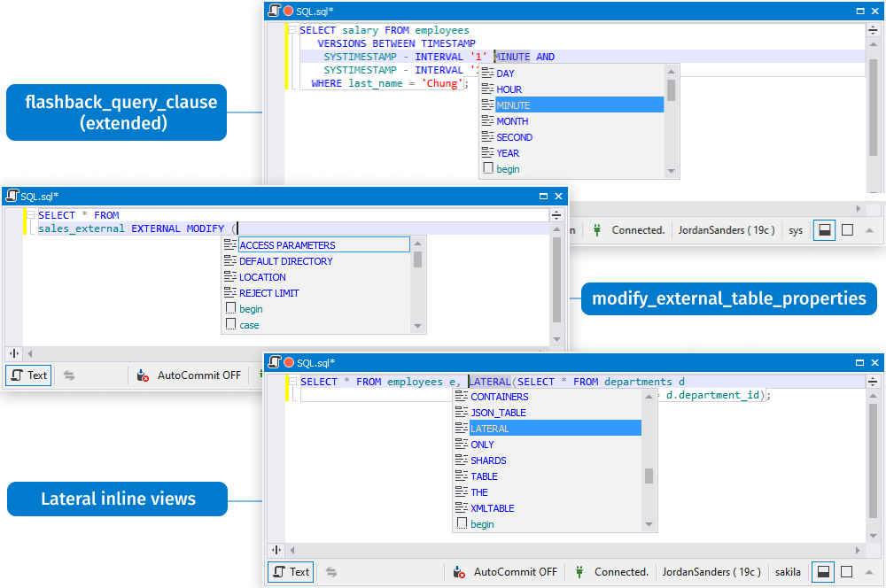Click swap views icon in middle window
Viewport: 886px width, 588px height.
(69, 375)
